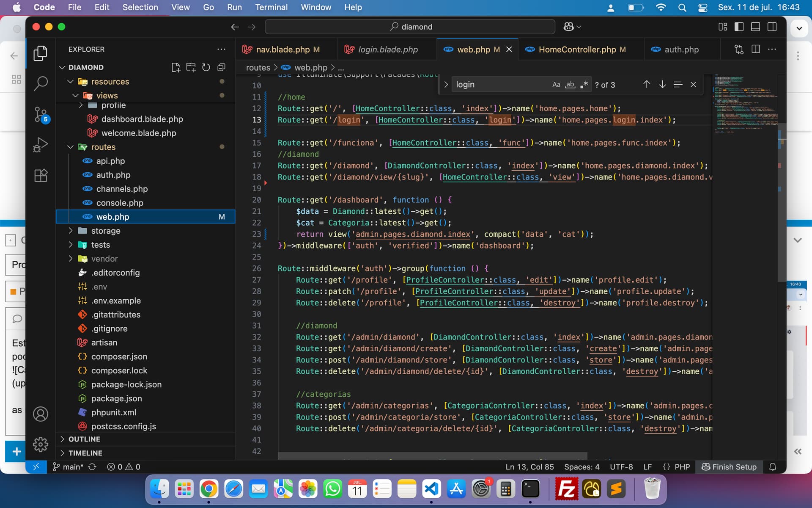Click Finish Setup in status bar
The height and width of the screenshot is (508, 812).
(x=729, y=467)
